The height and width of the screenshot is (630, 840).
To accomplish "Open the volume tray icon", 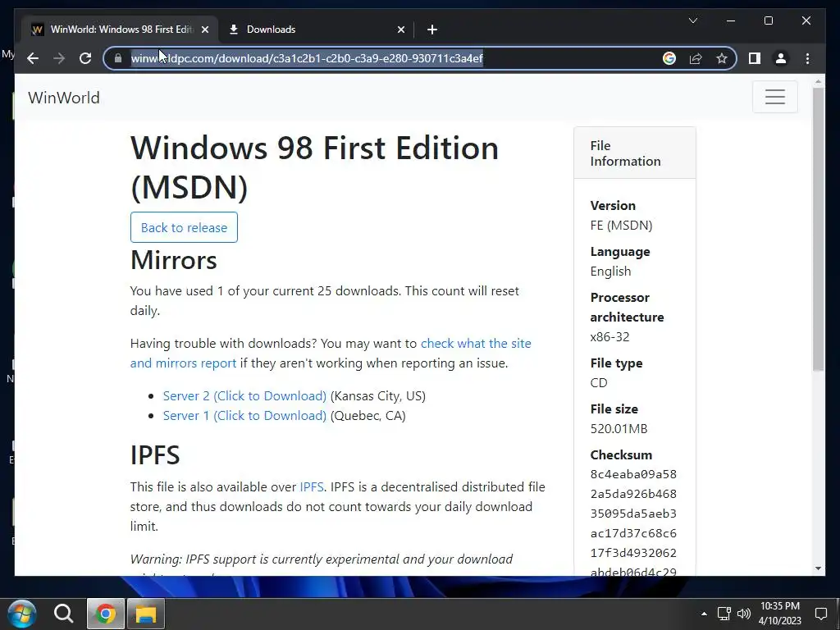I will pyautogui.click(x=743, y=614).
